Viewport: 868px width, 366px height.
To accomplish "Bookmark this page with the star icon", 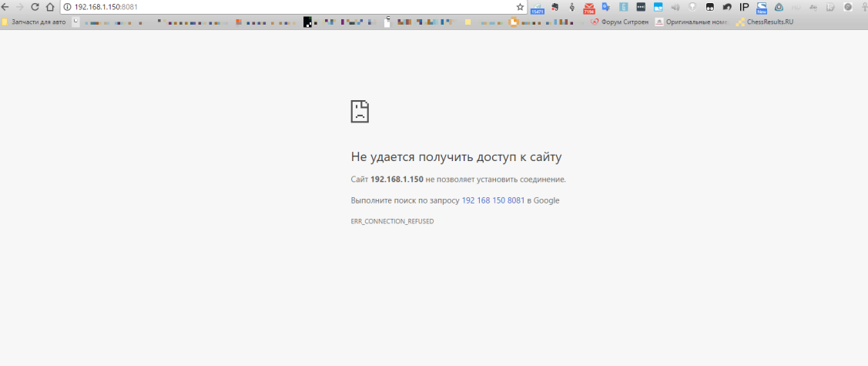I will click(520, 7).
